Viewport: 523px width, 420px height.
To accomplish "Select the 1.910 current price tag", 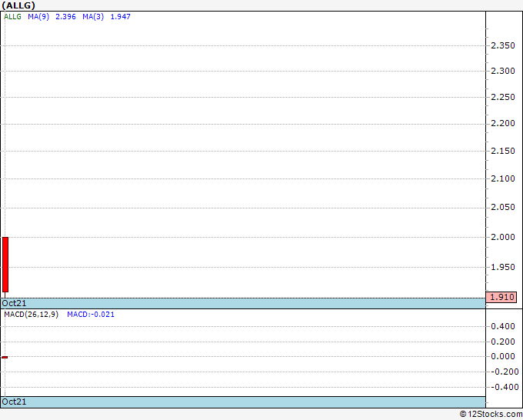I will point(501,297).
